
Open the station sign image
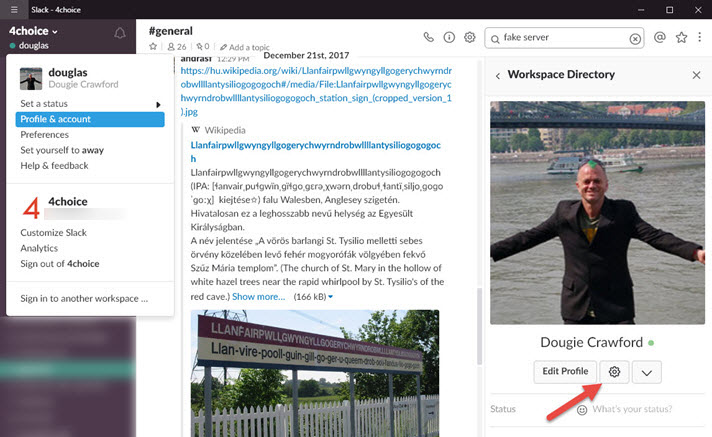315,373
